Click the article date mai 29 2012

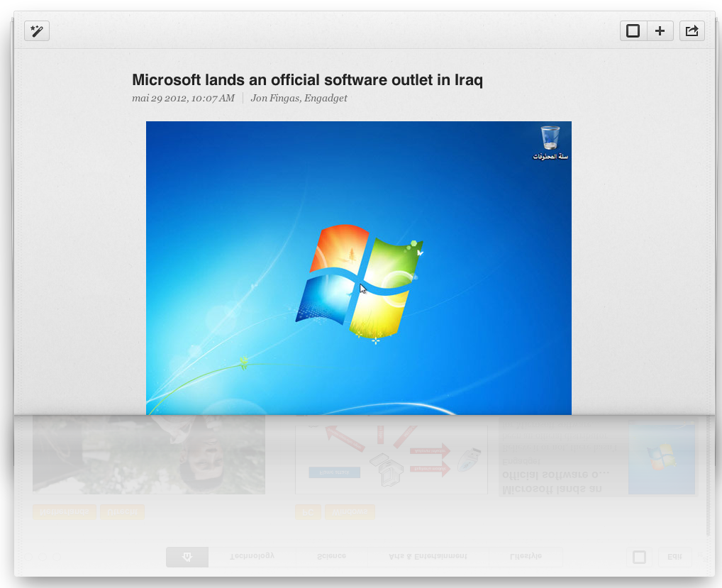(183, 98)
